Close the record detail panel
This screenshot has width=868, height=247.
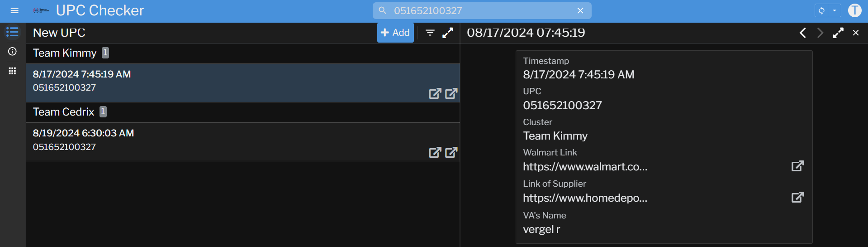856,33
